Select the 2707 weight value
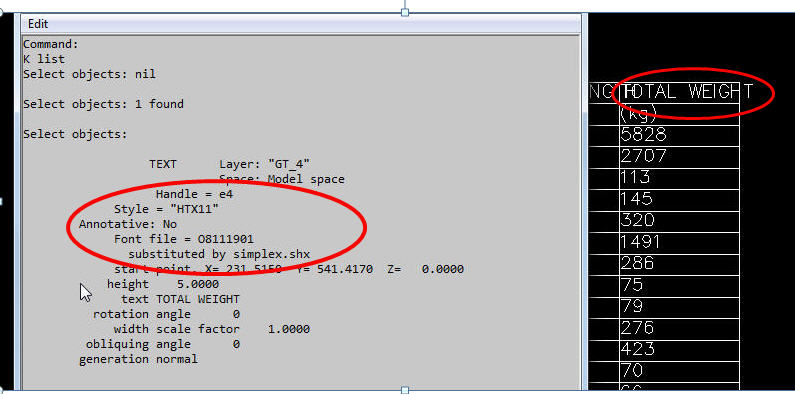 pos(643,156)
